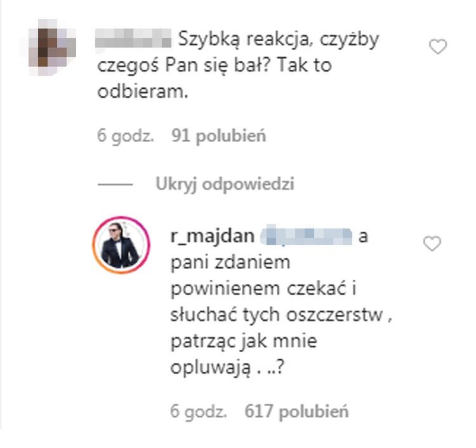Click the reply line "powinienem czekać i"

(x=263, y=288)
